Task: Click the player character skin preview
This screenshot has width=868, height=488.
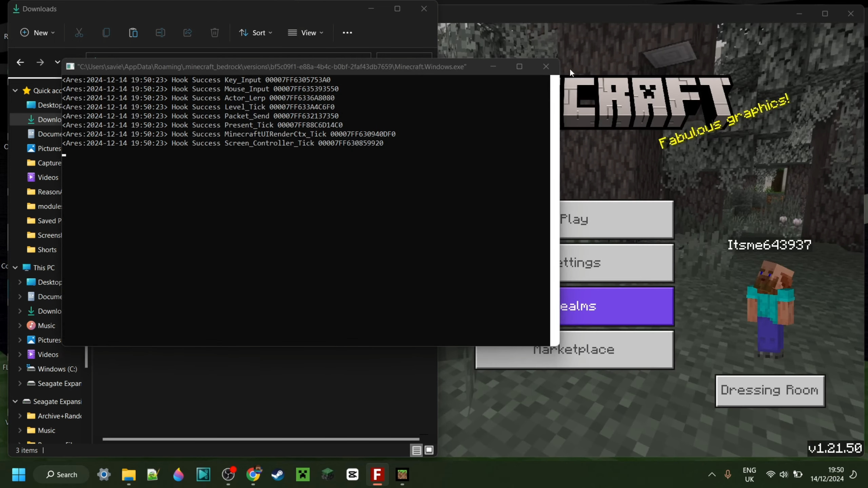Action: coord(771,309)
